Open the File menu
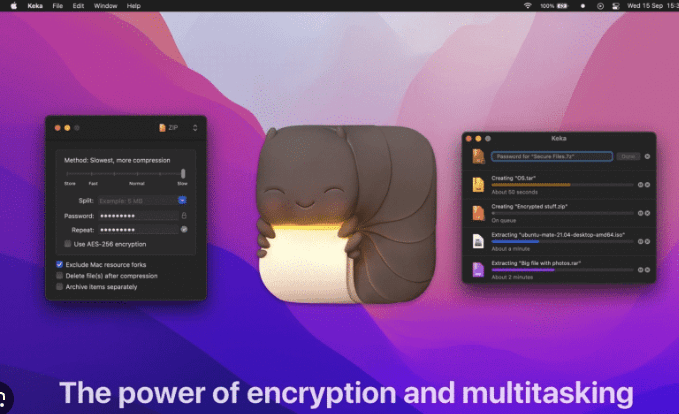 click(58, 6)
